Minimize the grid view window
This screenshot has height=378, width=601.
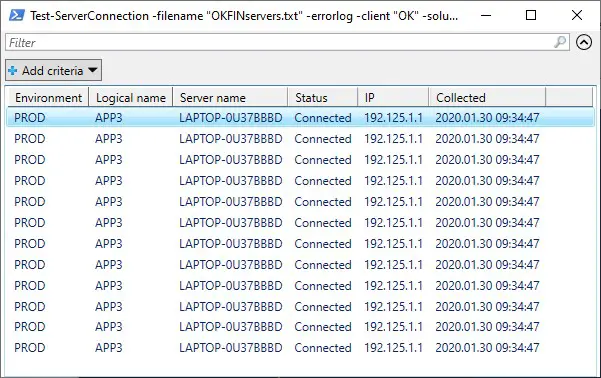(x=486, y=15)
